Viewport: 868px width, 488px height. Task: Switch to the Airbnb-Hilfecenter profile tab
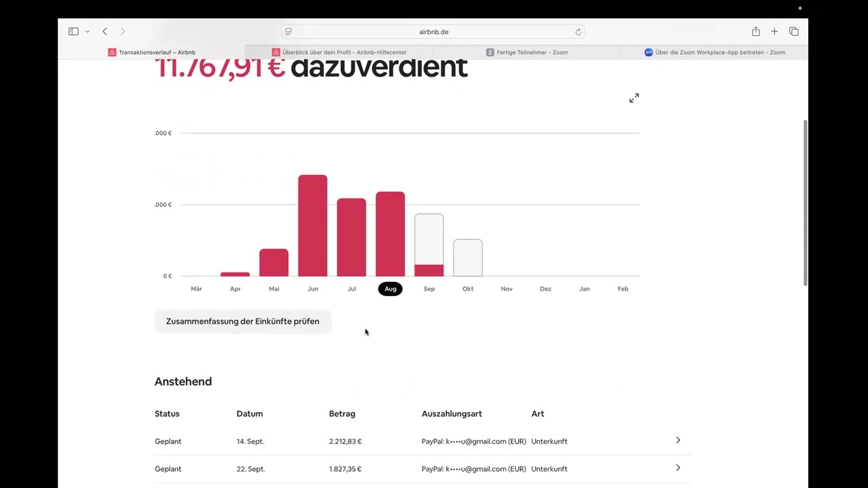click(339, 52)
